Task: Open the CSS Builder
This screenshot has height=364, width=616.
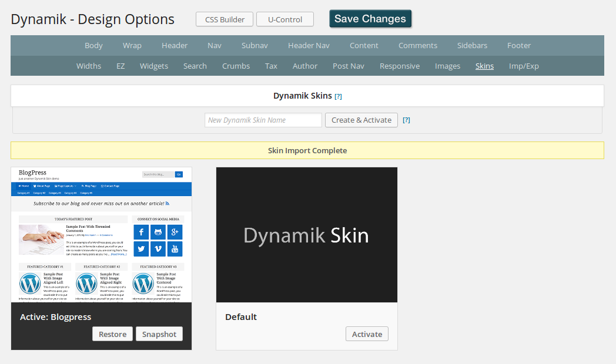Action: coord(225,19)
